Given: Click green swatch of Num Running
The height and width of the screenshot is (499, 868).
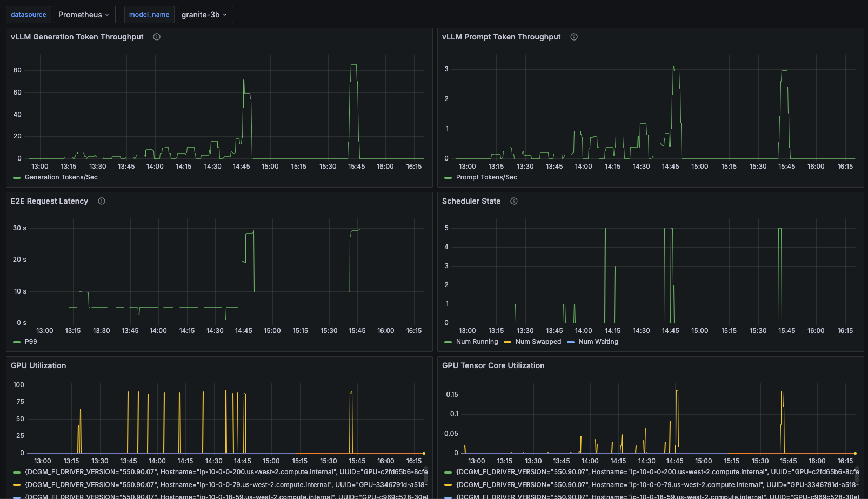Looking at the screenshot, I should (448, 342).
